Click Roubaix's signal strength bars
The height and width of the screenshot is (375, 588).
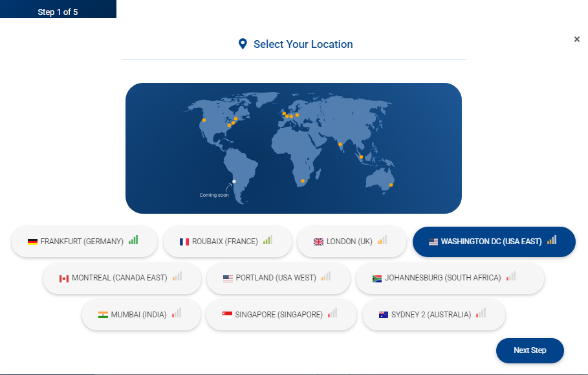(268, 240)
